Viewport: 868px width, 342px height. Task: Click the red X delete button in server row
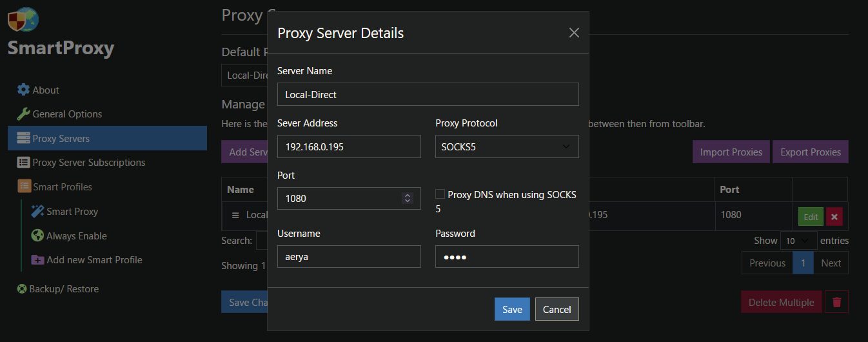coord(834,217)
